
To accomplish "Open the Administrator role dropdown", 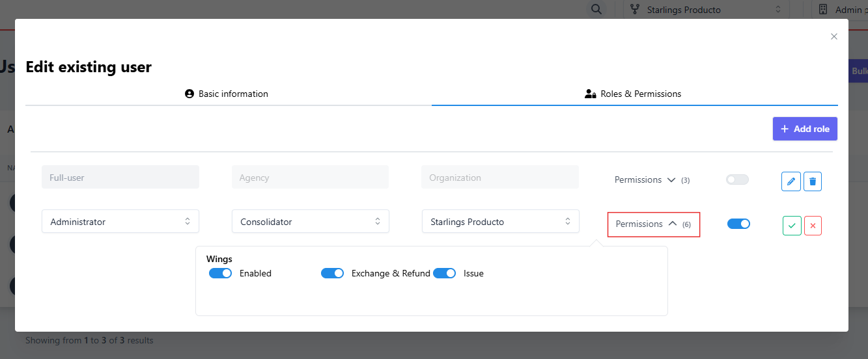I will pyautogui.click(x=120, y=222).
